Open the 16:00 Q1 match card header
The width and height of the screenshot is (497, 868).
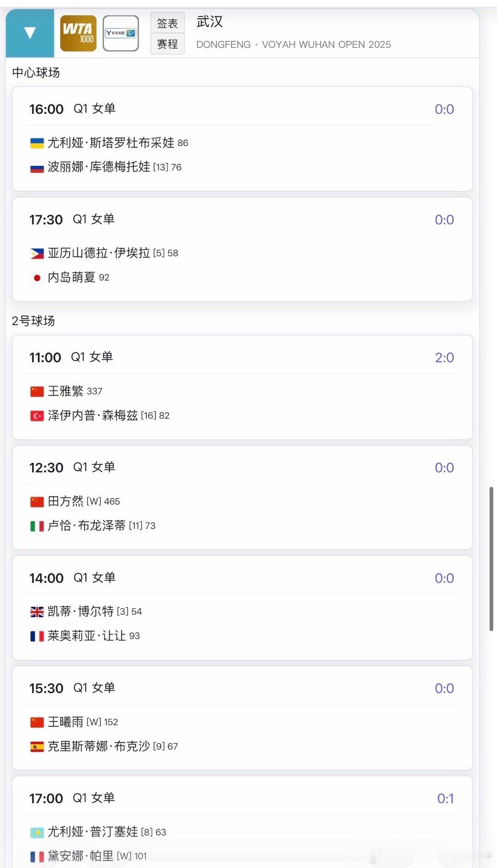coord(72,109)
